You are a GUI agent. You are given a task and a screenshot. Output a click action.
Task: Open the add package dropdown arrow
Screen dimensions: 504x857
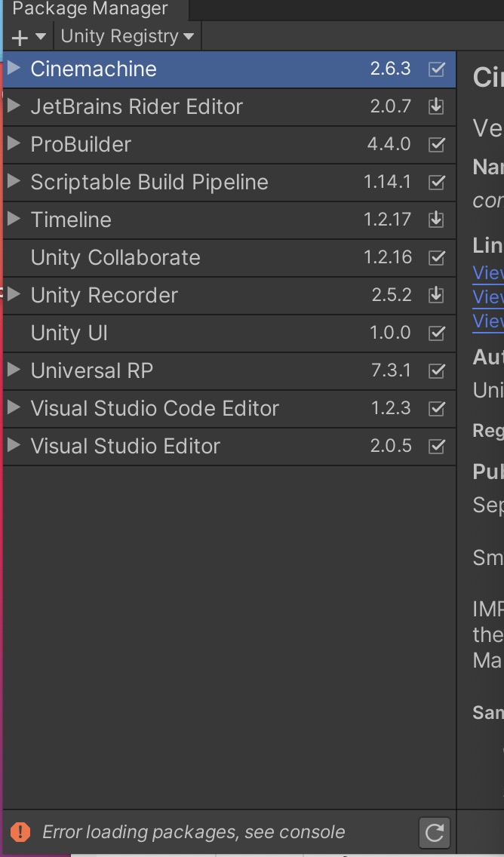point(41,37)
